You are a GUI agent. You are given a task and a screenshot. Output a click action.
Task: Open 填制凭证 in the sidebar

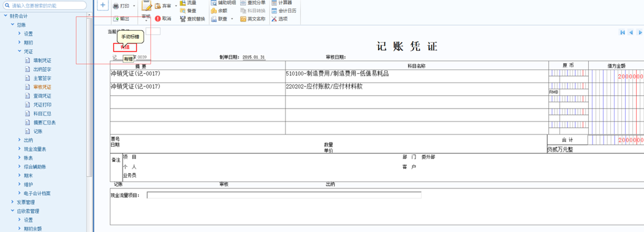[42, 61]
